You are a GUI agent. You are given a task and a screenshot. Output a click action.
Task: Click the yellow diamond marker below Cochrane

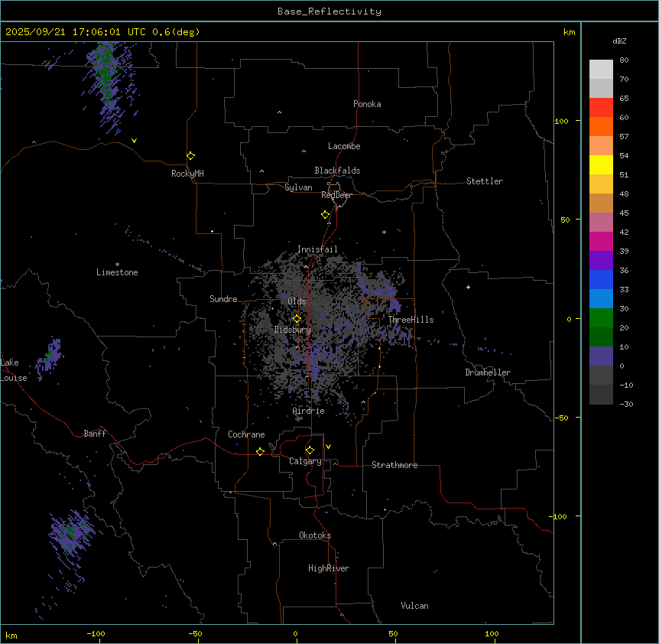click(x=260, y=452)
